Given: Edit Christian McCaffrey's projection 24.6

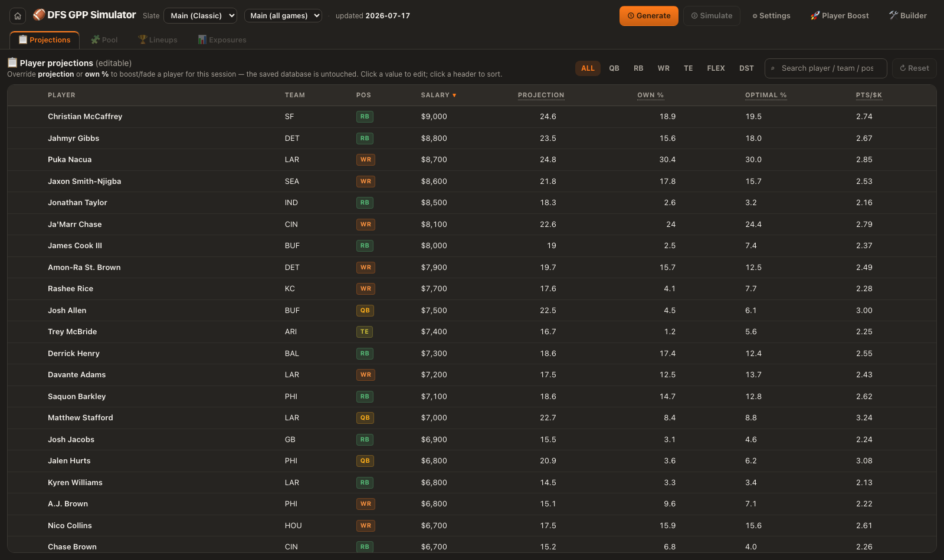Looking at the screenshot, I should [x=548, y=117].
